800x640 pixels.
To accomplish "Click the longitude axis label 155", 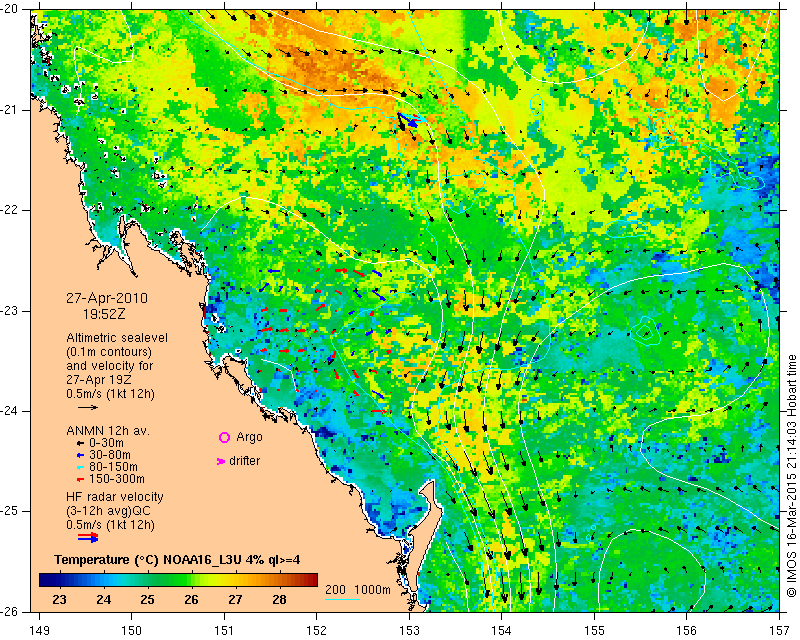I will [x=594, y=631].
